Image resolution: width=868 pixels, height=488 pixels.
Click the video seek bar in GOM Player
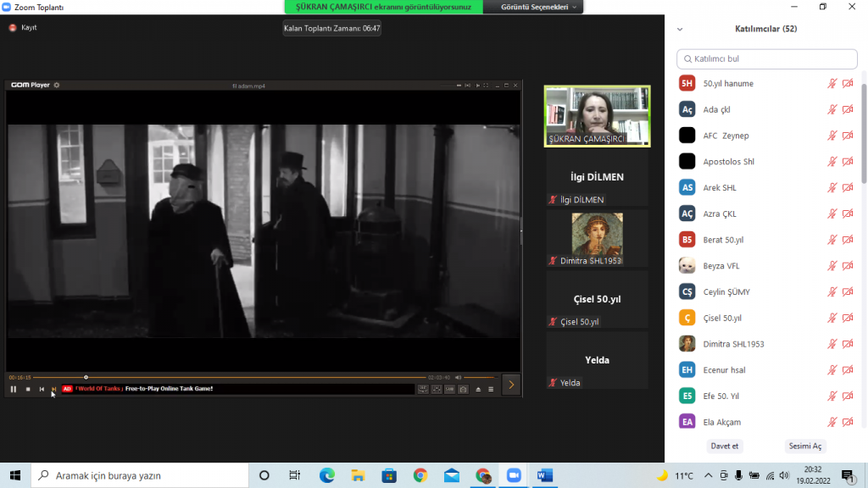point(254,377)
